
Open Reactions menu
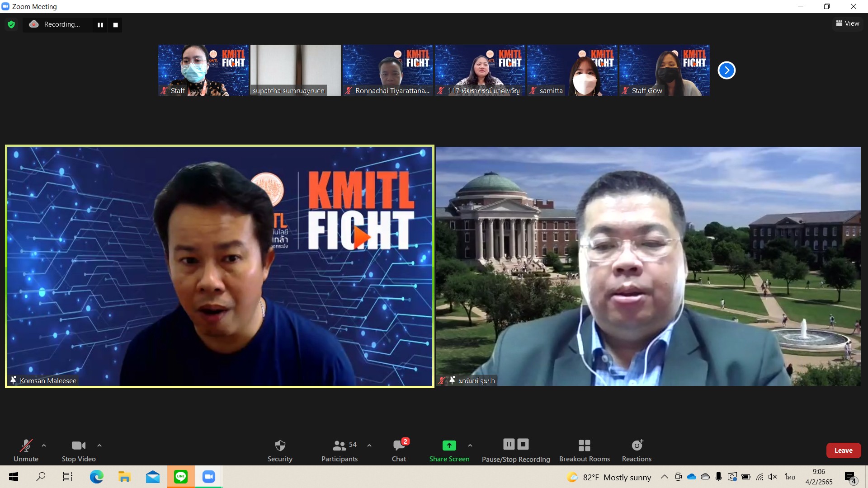[637, 450]
